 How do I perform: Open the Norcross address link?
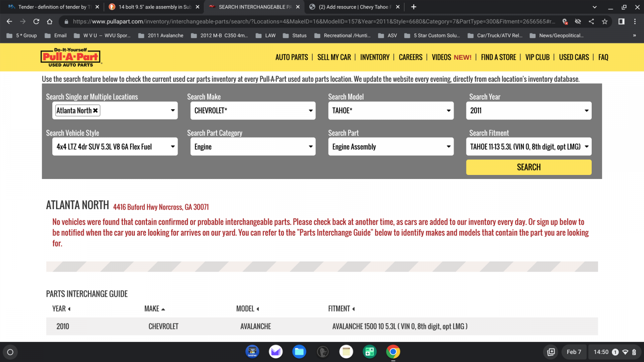click(161, 207)
